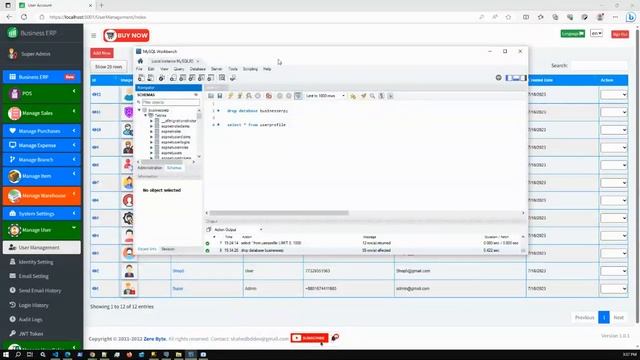Click the red YouTube Subscribe badge in the footer
Viewport: 640px width, 360px height.
309,338
